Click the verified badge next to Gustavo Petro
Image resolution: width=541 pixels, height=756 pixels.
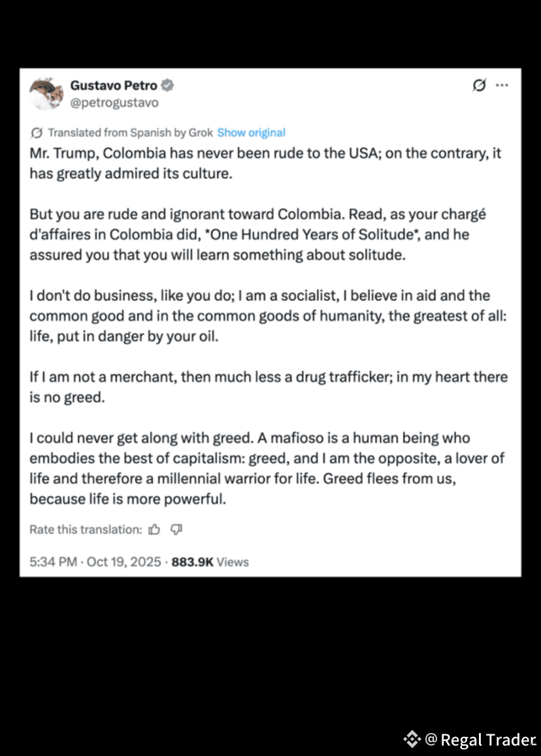(x=168, y=86)
